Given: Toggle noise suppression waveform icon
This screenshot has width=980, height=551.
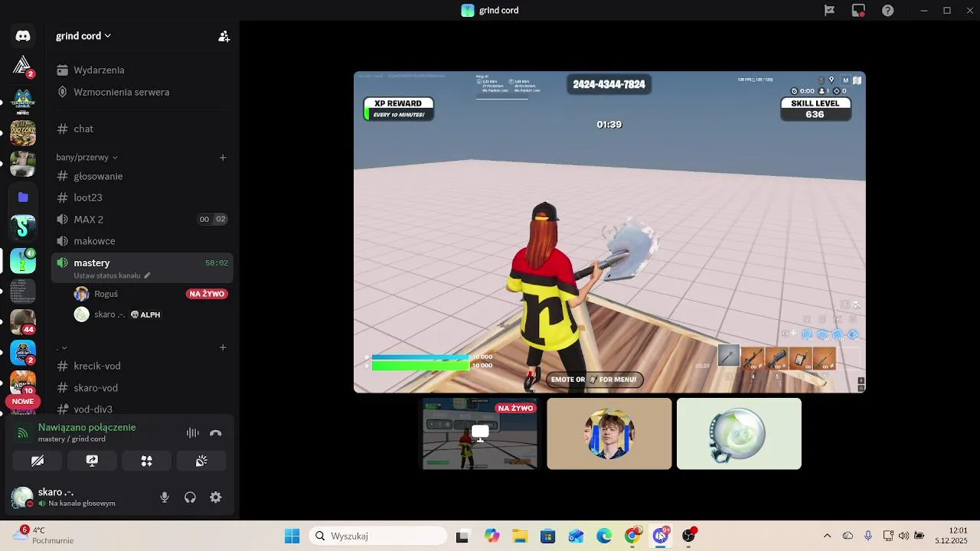Looking at the screenshot, I should coord(192,433).
